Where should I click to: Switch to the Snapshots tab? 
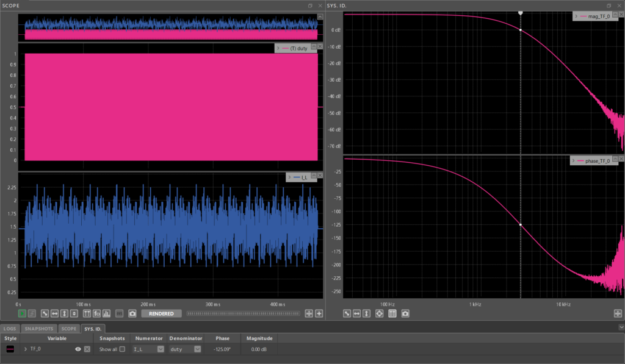[x=38, y=329]
